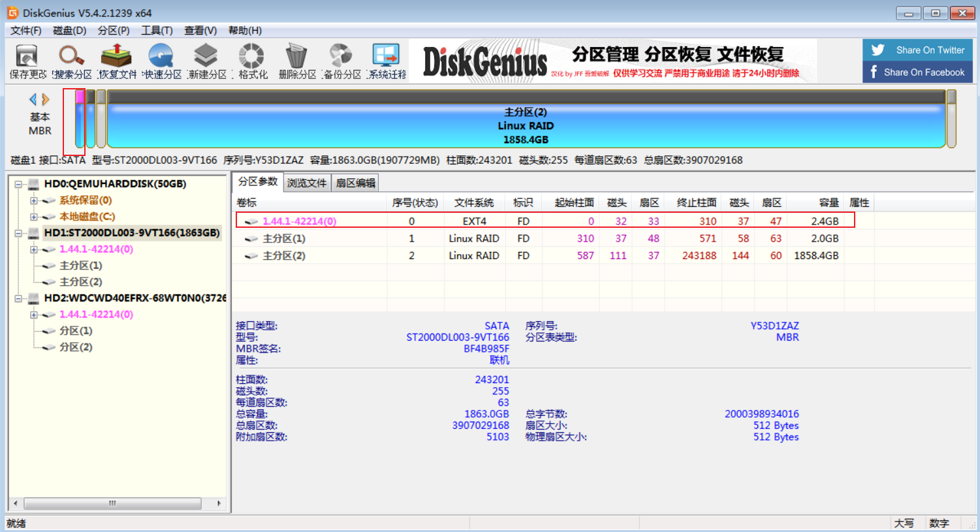Viewport: 980px width, 532px height.
Task: Collapse the HD2:WDCWD40EFRX disk node
Action: pos(18,299)
